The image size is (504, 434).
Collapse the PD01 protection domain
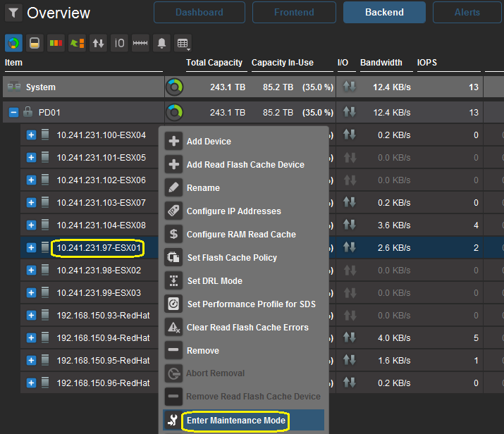[13, 112]
